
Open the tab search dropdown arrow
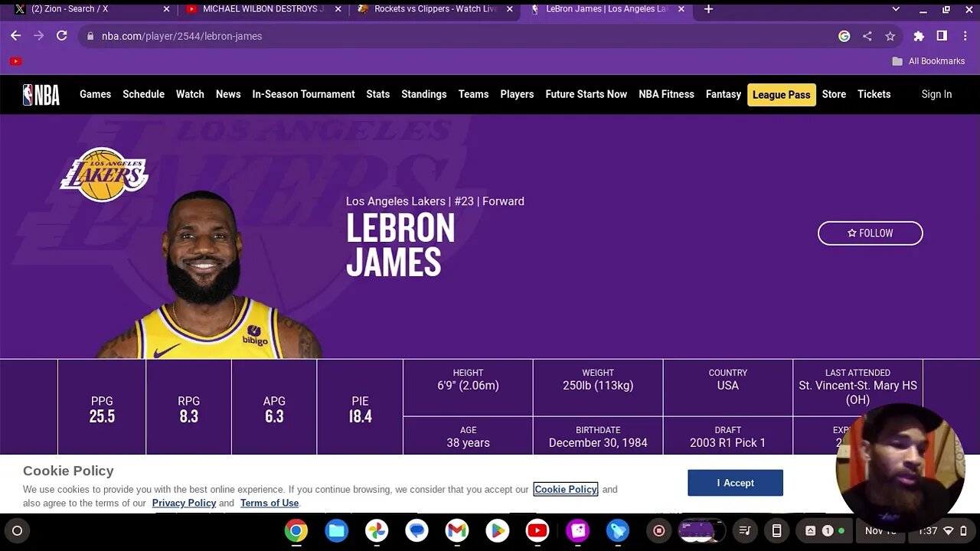click(x=896, y=9)
